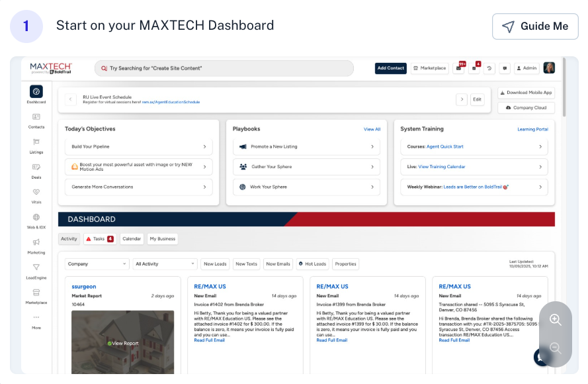The width and height of the screenshot is (588, 384).
Task: Open the mail inbox icon with 99+ badge
Action: (x=459, y=68)
